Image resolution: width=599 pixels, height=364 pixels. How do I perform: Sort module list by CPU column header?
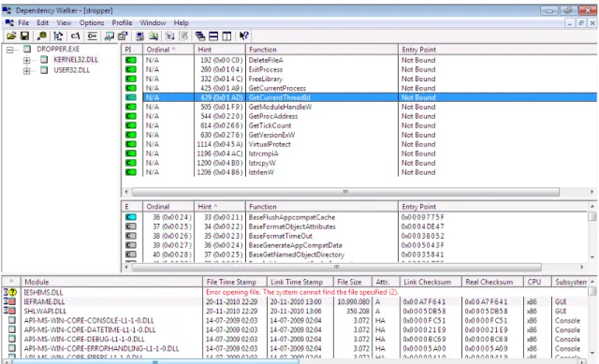pyautogui.click(x=537, y=282)
